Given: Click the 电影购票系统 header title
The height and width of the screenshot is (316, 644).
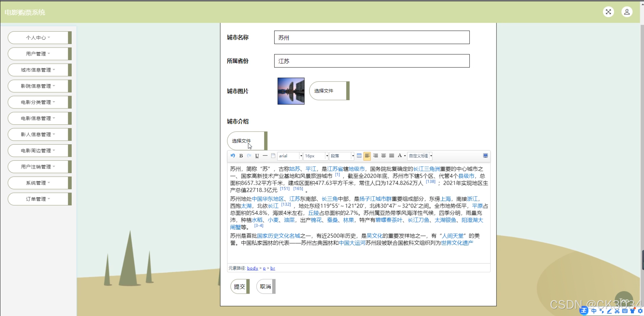Looking at the screenshot, I should point(25,12).
